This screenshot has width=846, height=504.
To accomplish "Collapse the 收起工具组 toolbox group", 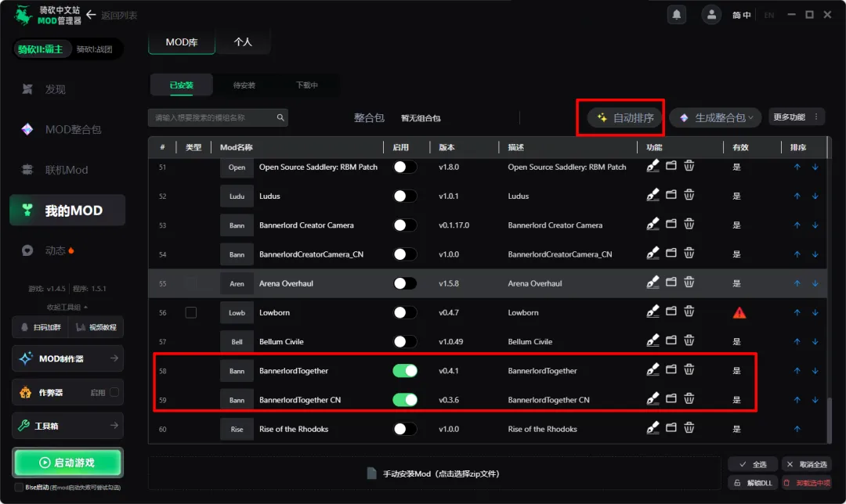I will pos(67,308).
